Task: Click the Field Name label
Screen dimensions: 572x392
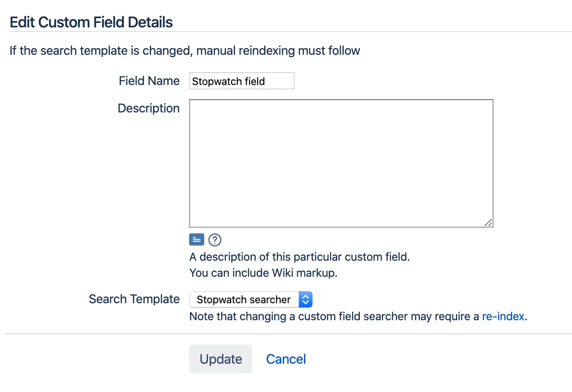Action: [x=149, y=81]
